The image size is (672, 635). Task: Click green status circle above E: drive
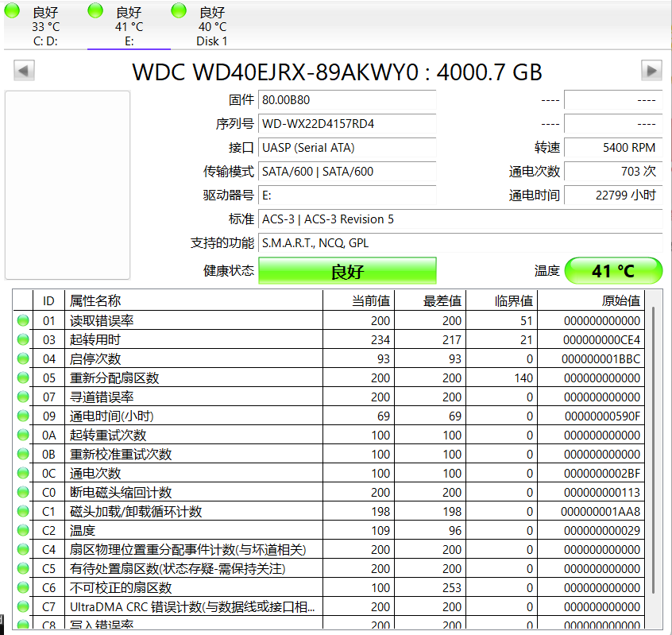pos(95,10)
